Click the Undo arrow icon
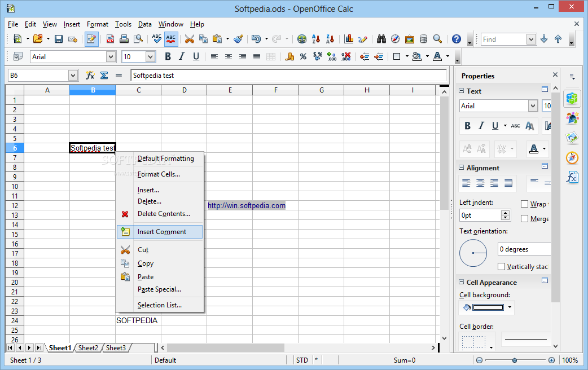Viewport: 588px width, 370px height. (256, 39)
